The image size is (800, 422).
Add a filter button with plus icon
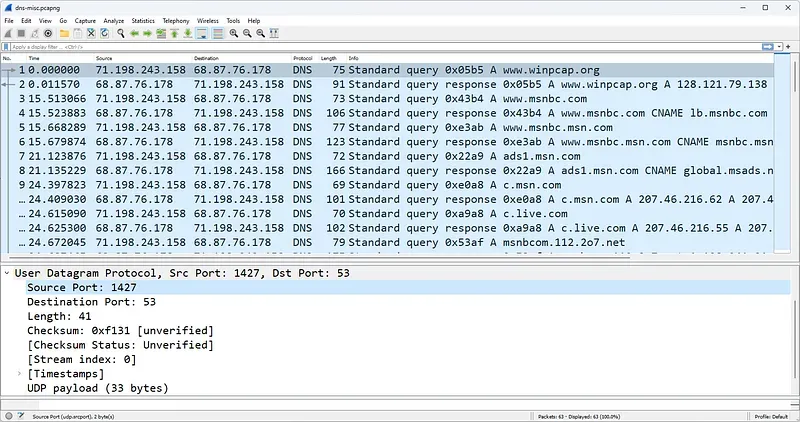(x=788, y=46)
